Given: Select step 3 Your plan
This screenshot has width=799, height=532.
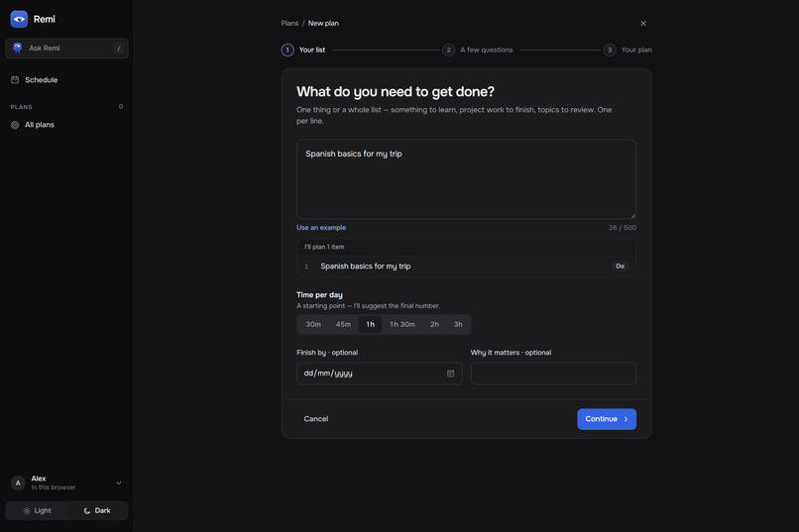Looking at the screenshot, I should pos(628,50).
